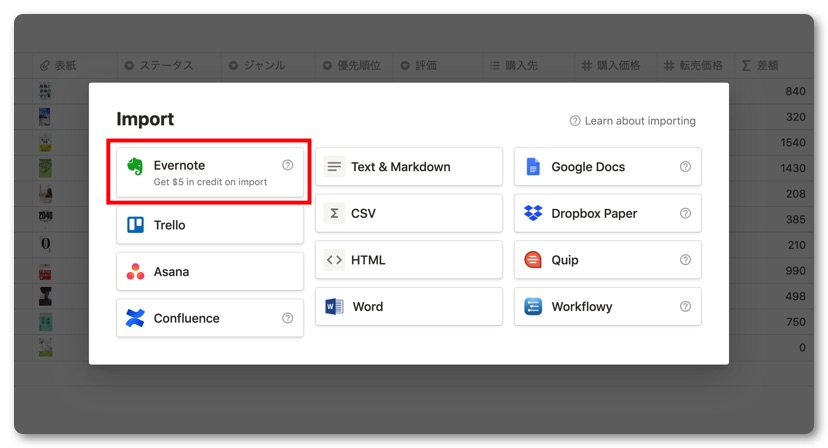Image resolution: width=828 pixels, height=448 pixels.
Task: Choose the Asana logo icon
Action: tap(135, 272)
